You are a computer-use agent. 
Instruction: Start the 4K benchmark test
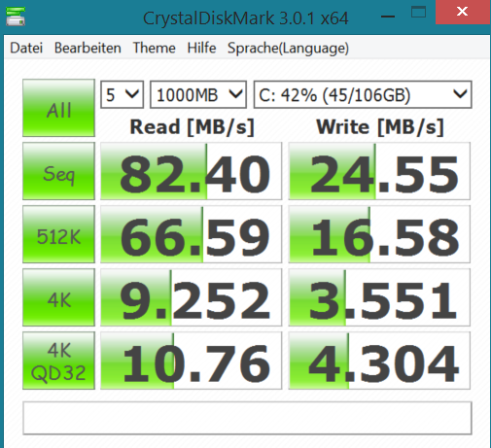click(58, 297)
